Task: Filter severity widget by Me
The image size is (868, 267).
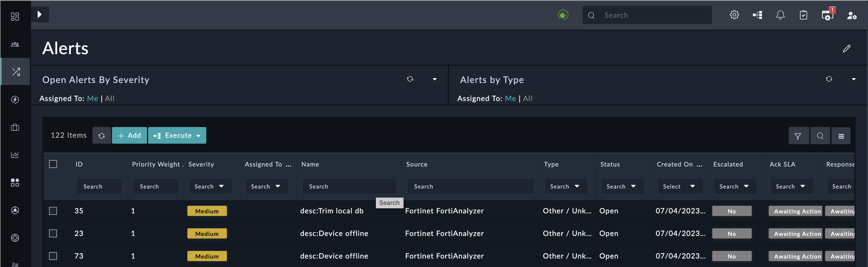Action: click(x=93, y=99)
